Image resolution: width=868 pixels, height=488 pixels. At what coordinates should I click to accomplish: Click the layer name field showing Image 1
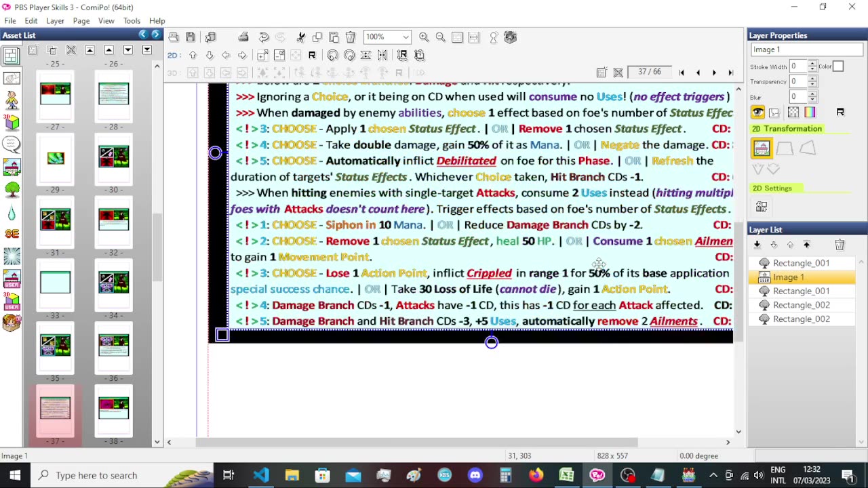(x=806, y=49)
